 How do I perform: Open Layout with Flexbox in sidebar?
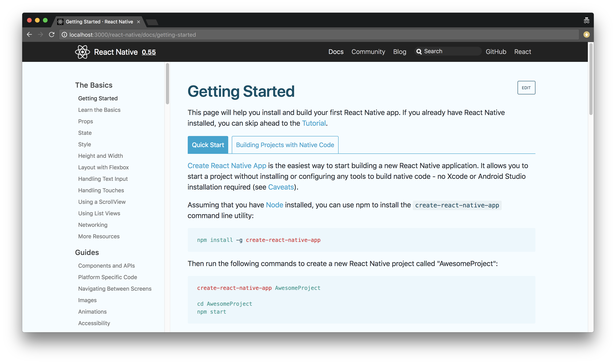pos(103,167)
